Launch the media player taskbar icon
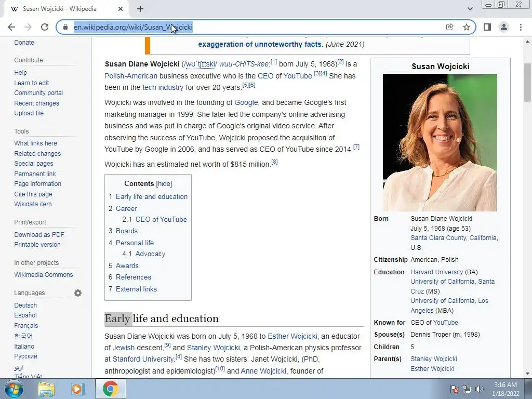The width and height of the screenshot is (532, 399). [x=78, y=389]
